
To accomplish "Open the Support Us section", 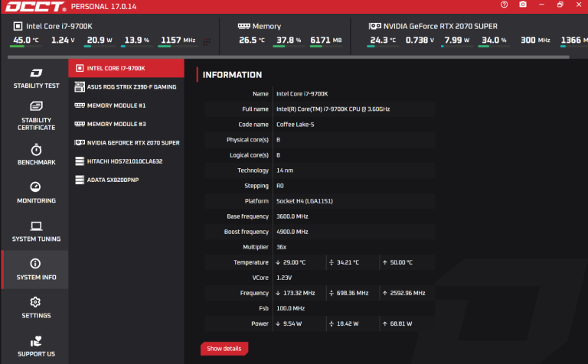I will pos(36,346).
